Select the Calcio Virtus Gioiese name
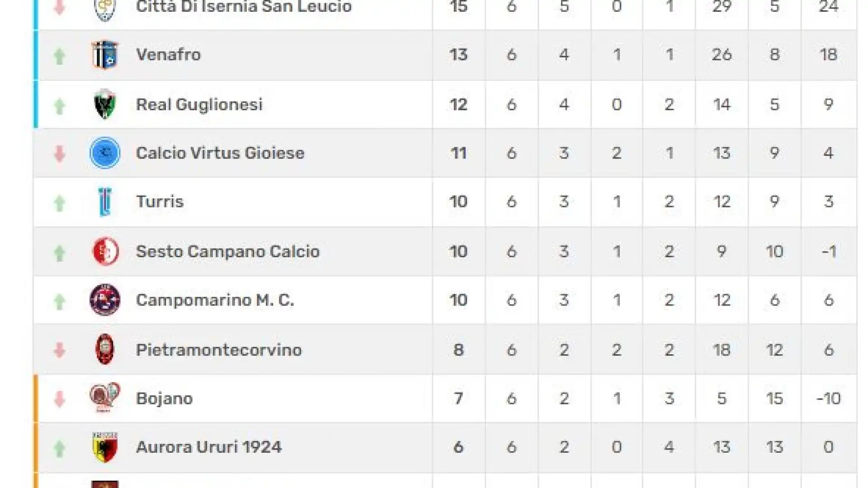The height and width of the screenshot is (488, 868). (x=220, y=153)
